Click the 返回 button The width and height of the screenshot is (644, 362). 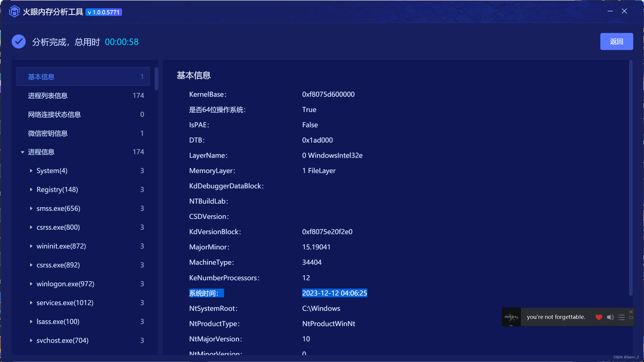[616, 42]
